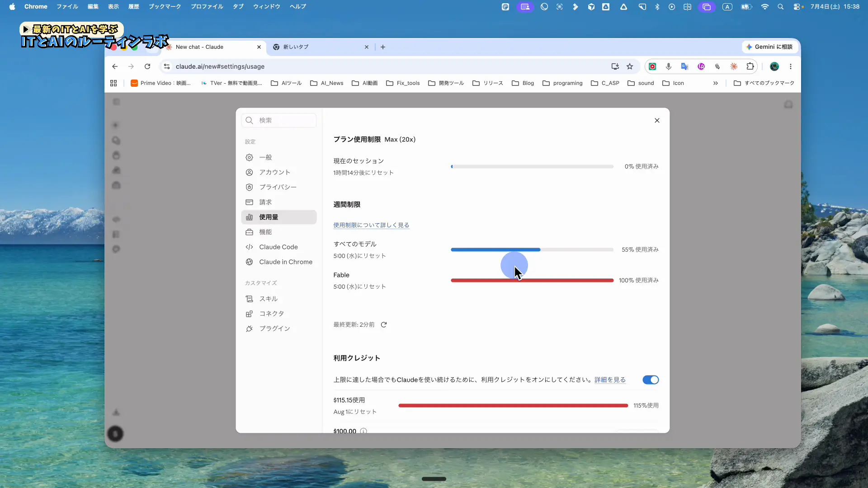Image resolution: width=868 pixels, height=488 pixels.
Task: Open 請求 billing settings
Action: [279, 202]
